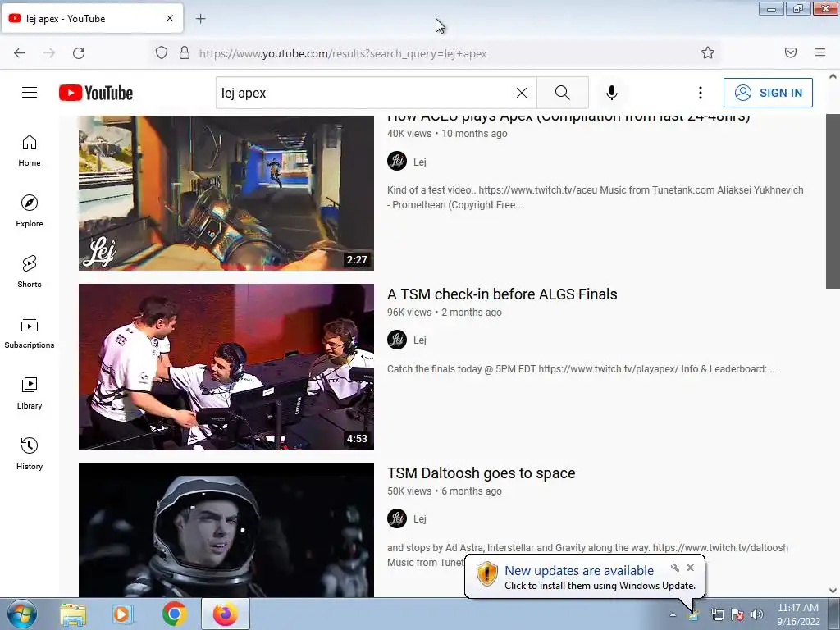Start voice search with microphone icon
The width and height of the screenshot is (840, 630).
(x=611, y=93)
